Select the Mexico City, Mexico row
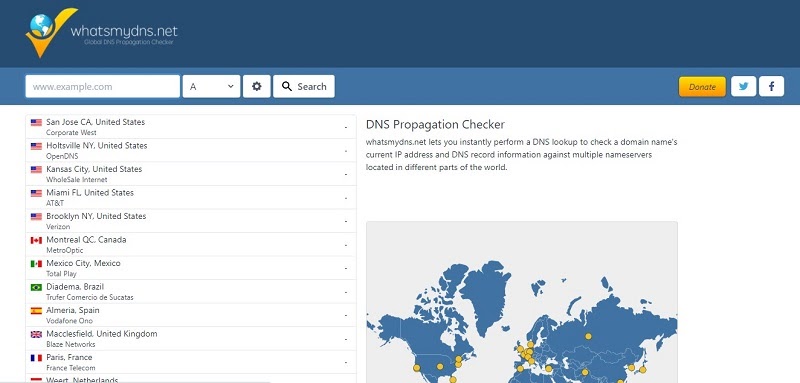800x383 pixels. pos(191,268)
